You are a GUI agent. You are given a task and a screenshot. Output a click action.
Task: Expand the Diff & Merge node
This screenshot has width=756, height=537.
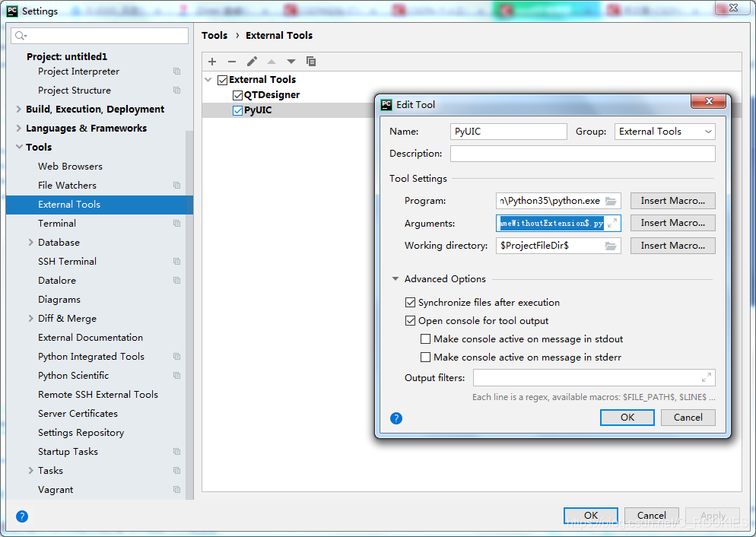pyautogui.click(x=30, y=319)
